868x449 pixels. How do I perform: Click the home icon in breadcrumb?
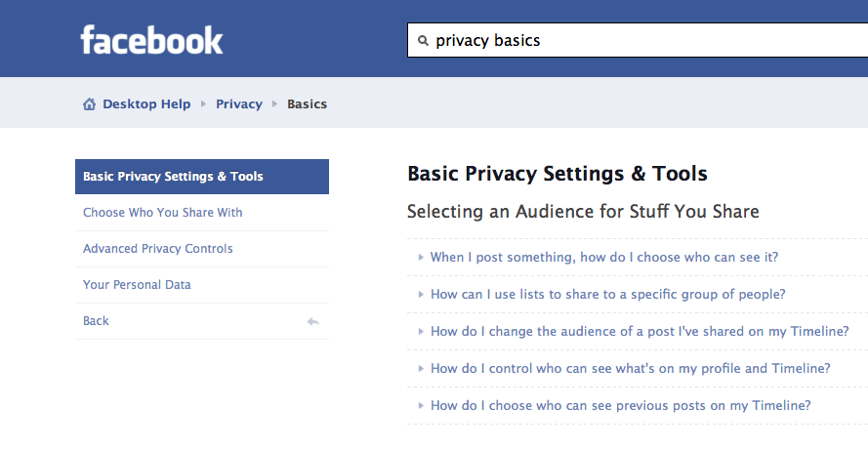[89, 104]
